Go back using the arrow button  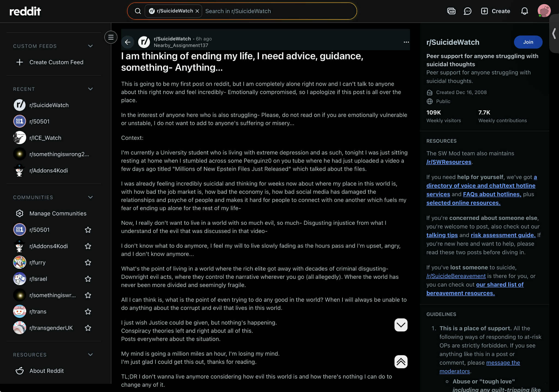[128, 42]
